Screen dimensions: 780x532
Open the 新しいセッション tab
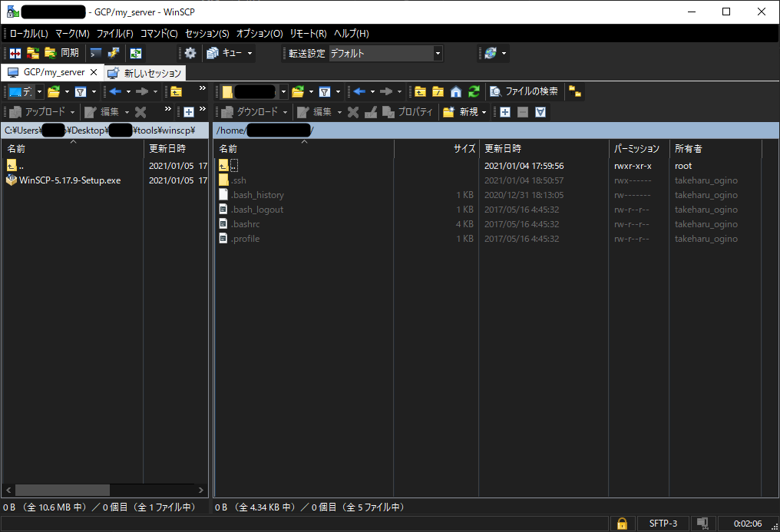(145, 73)
